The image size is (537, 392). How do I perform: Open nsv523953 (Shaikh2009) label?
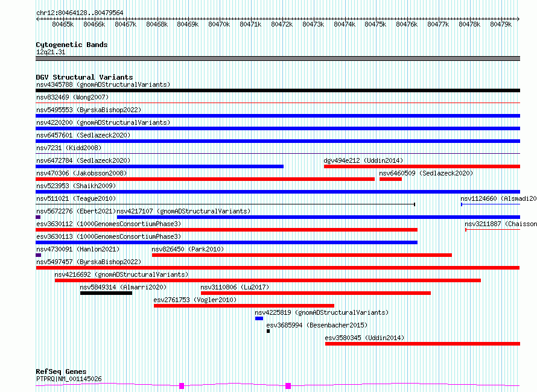point(76,186)
